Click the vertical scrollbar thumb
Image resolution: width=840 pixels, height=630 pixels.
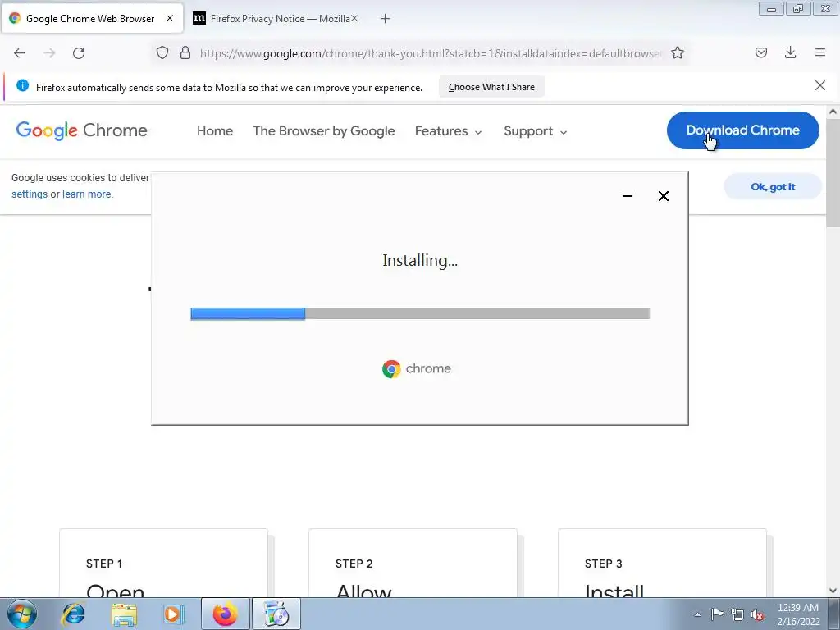coord(833,172)
